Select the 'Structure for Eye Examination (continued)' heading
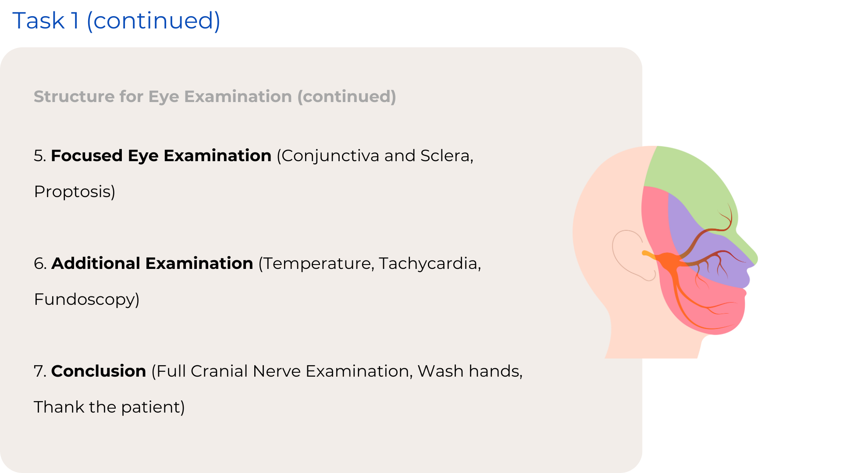Screen dimensions: 868x473 (215, 97)
